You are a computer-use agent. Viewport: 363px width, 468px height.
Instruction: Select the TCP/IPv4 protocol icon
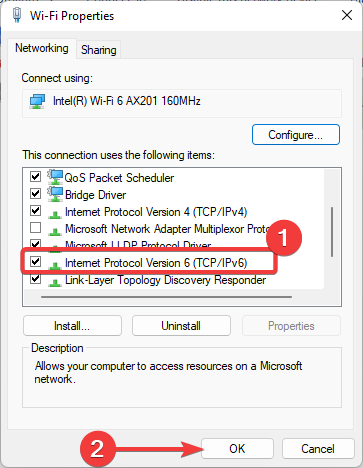[54, 214]
